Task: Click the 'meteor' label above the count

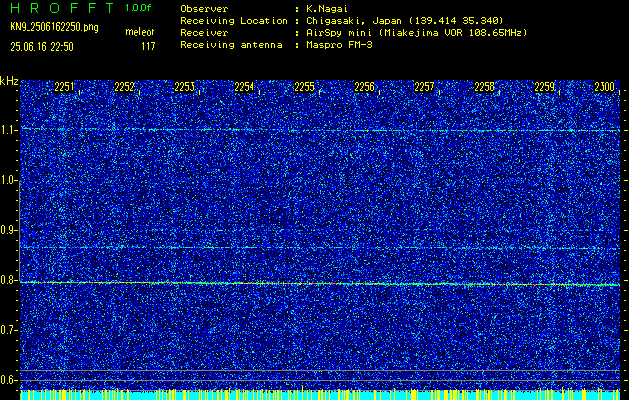Action: tap(140, 32)
